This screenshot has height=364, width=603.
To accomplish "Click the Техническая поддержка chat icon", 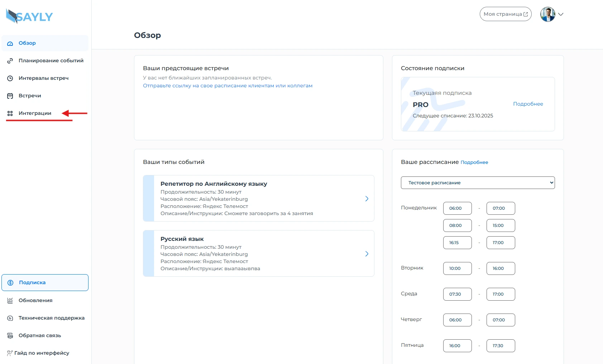I will (x=10, y=318).
